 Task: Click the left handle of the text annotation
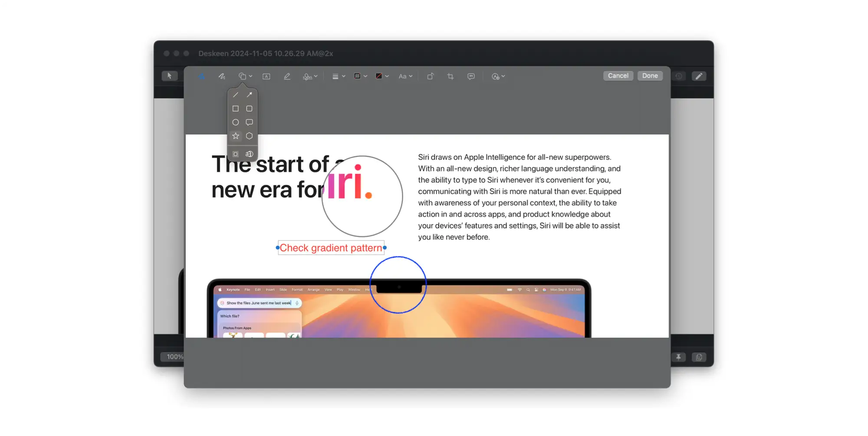(x=277, y=248)
